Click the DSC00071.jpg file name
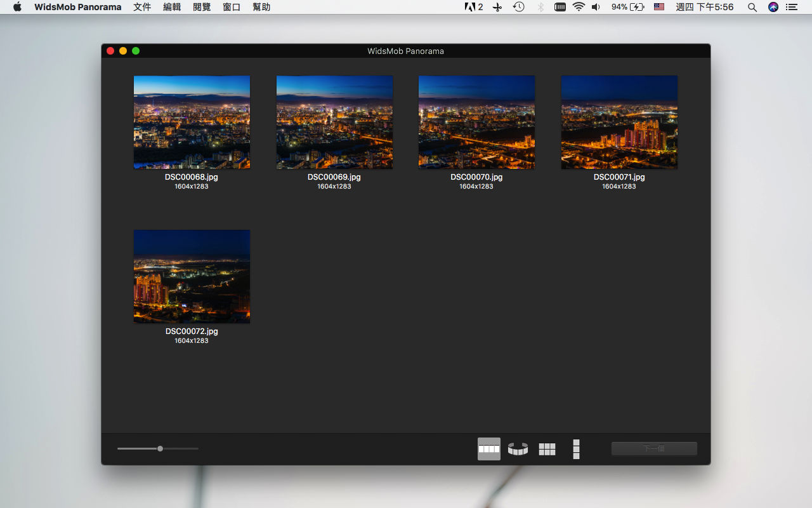Screen dimensions: 812x508 pyautogui.click(x=619, y=177)
